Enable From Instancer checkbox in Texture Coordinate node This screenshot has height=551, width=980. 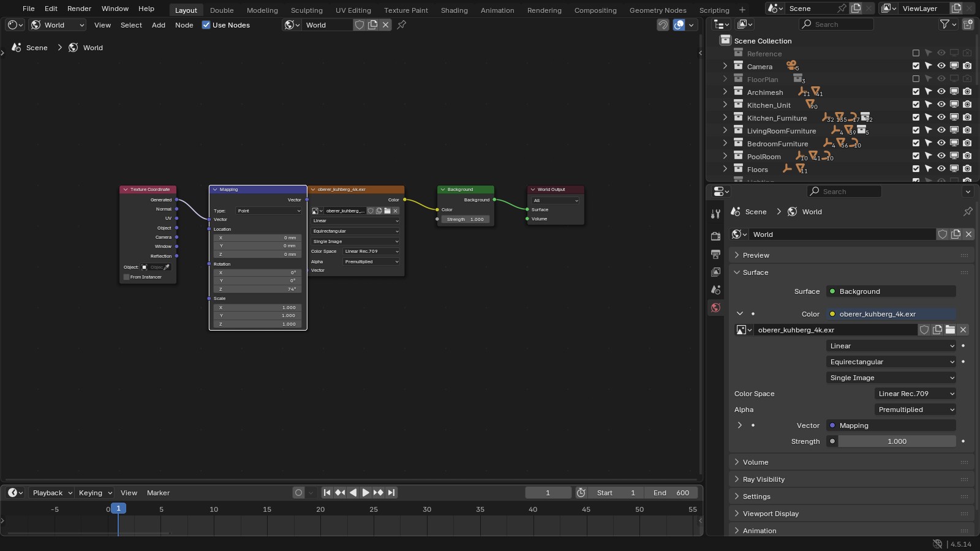(x=127, y=277)
